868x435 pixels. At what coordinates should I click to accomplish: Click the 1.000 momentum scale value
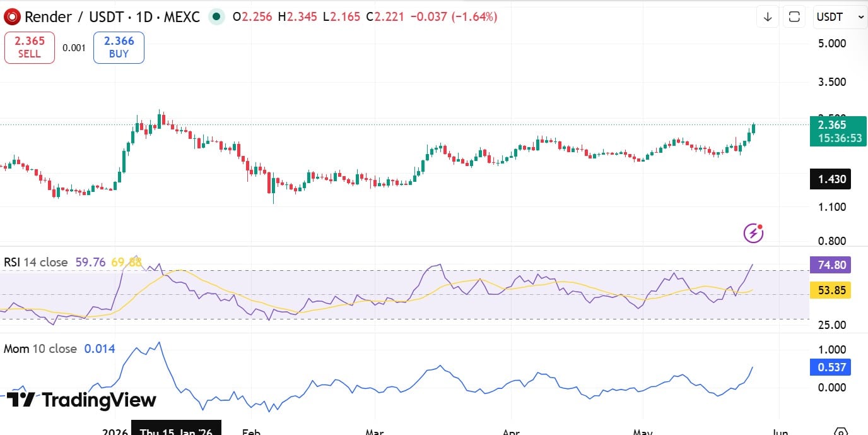[831, 349]
